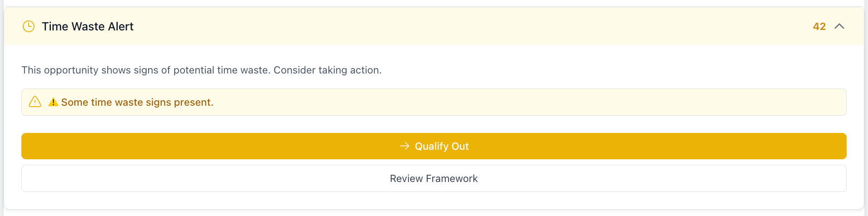868x216 pixels.
Task: Click the 'Review Framework' label text
Action: [x=434, y=178]
